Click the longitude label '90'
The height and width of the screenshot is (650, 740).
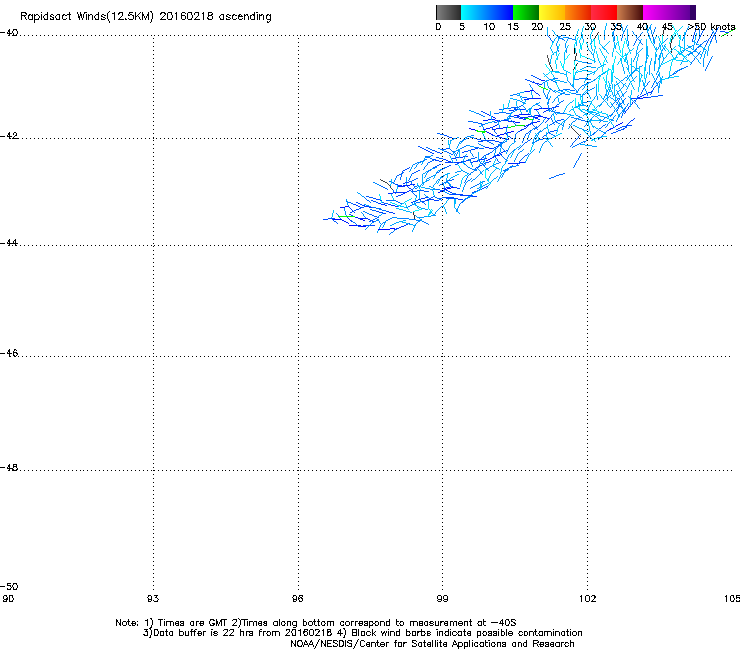[x=8, y=599]
